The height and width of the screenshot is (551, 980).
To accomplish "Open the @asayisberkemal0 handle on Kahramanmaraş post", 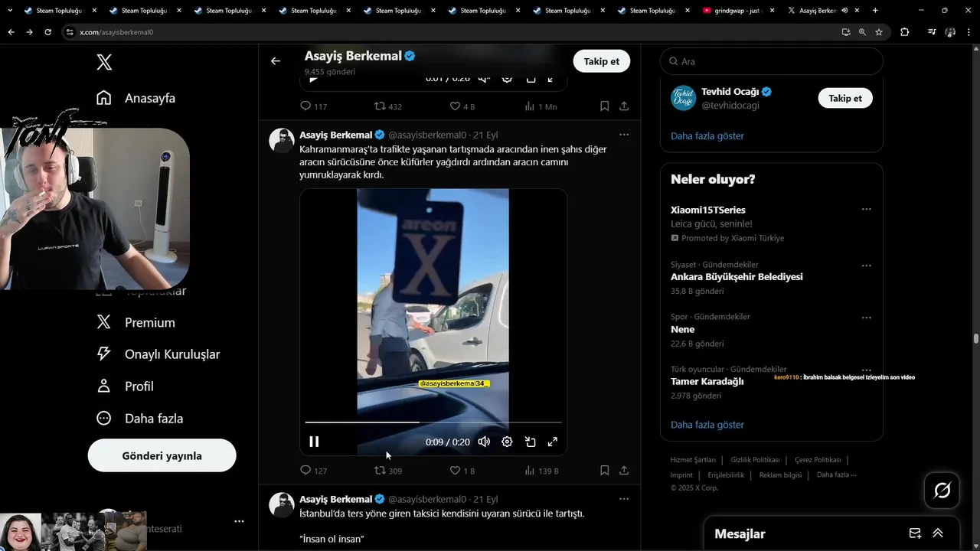I will point(427,135).
